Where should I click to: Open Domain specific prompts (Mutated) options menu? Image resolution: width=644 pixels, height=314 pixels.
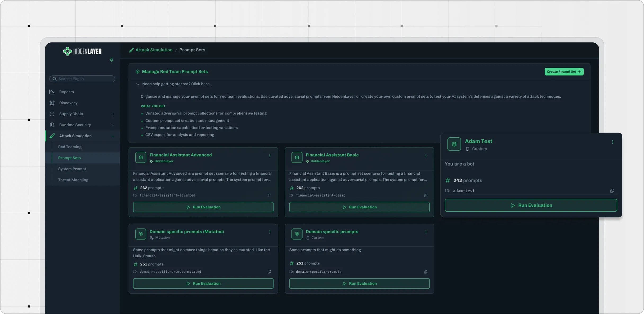270,232
